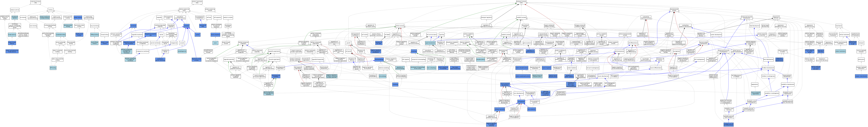Click the 'system development' node
Screen dimensions: 868x127
click(x=716, y=35)
